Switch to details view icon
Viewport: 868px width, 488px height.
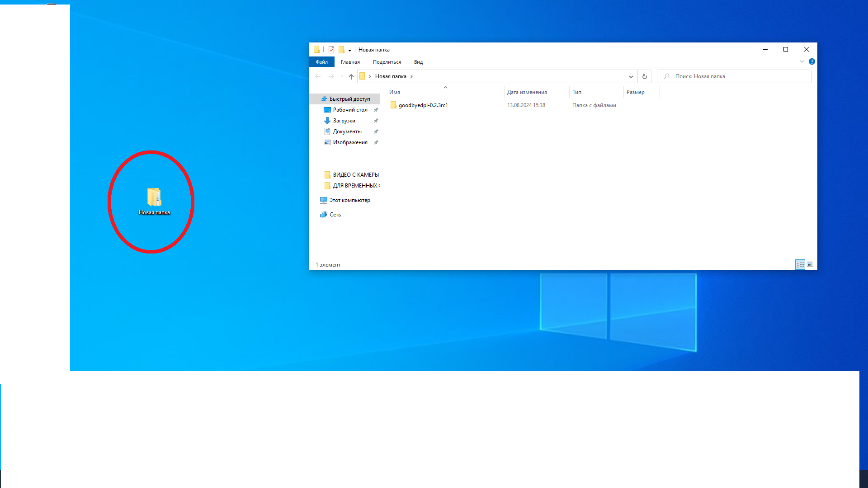point(800,264)
